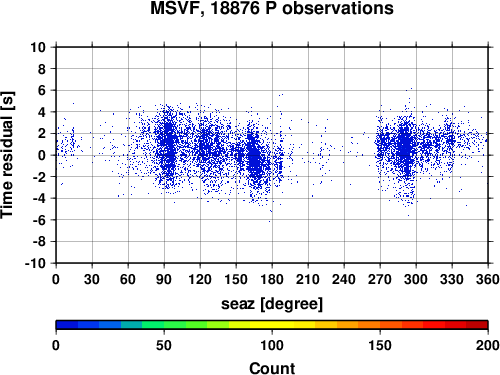Click the plot title 'MSVF, 18876 P observations'
This screenshot has width=500, height=375.
pyautogui.click(x=272, y=8)
